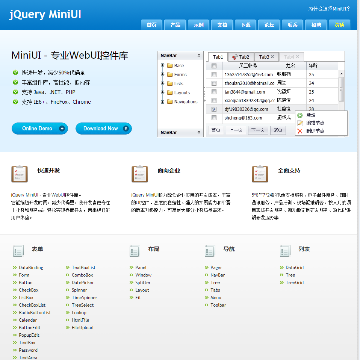This screenshot has width=360, height=360.
Task: Close Tab3 in the demo preview
Action: pyautogui.click(x=272, y=57)
